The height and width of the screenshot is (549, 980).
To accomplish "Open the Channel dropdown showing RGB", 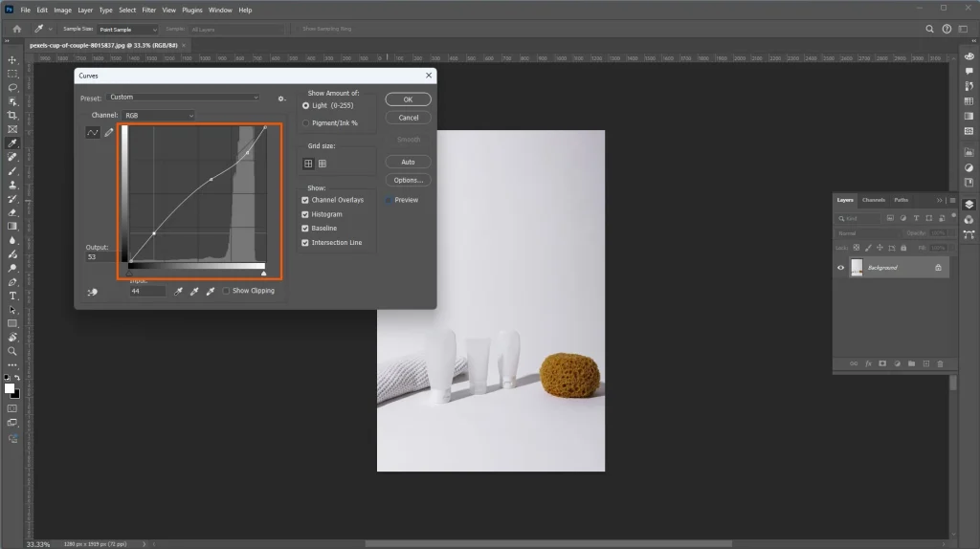I will 158,116.
